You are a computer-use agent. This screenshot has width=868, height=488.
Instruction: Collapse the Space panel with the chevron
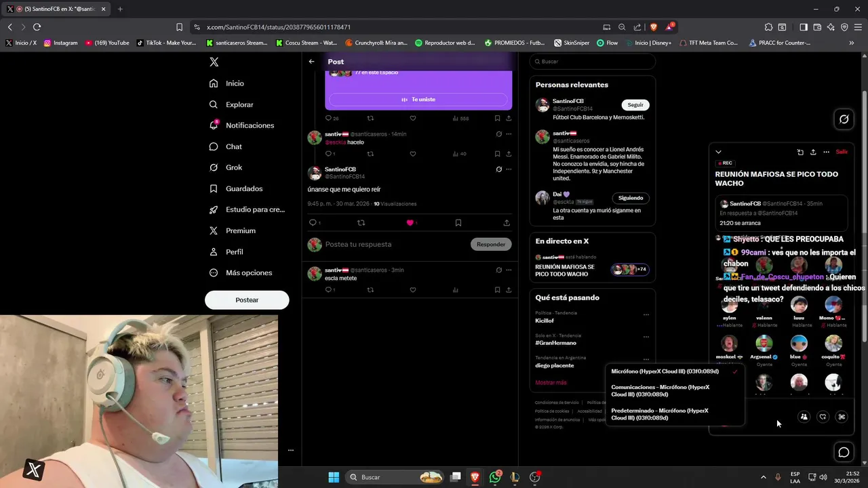click(718, 152)
